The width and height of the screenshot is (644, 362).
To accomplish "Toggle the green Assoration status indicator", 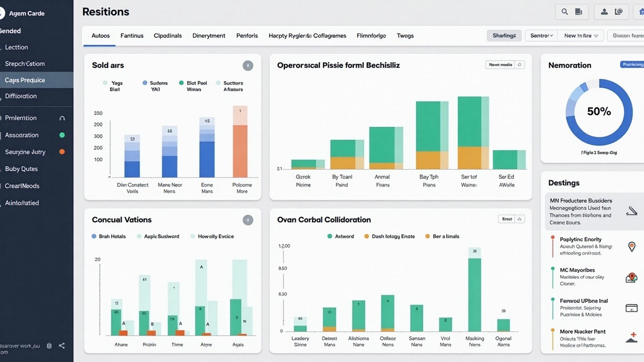I will [x=62, y=135].
